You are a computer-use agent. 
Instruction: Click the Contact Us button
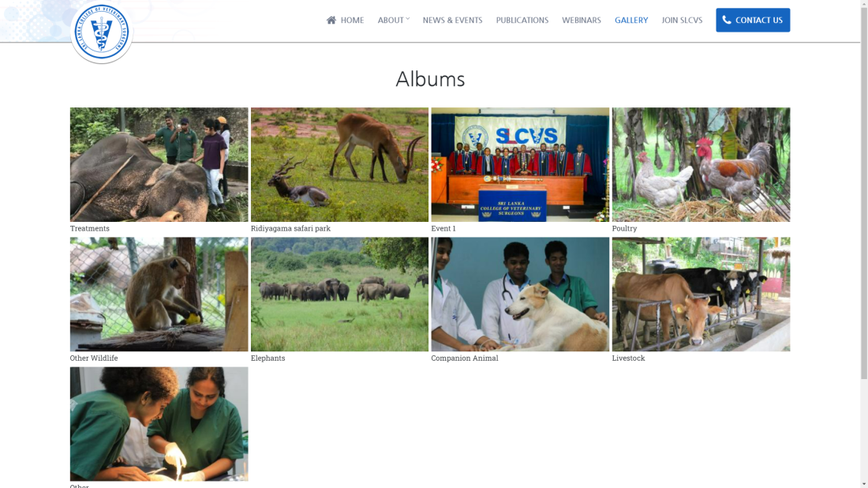pyautogui.click(x=753, y=20)
